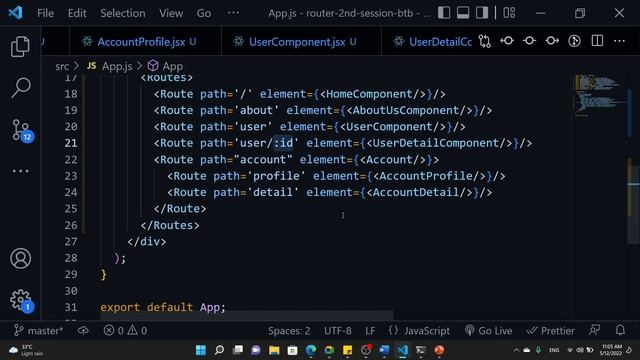
Task: Open the Go menu
Action: 204,13
